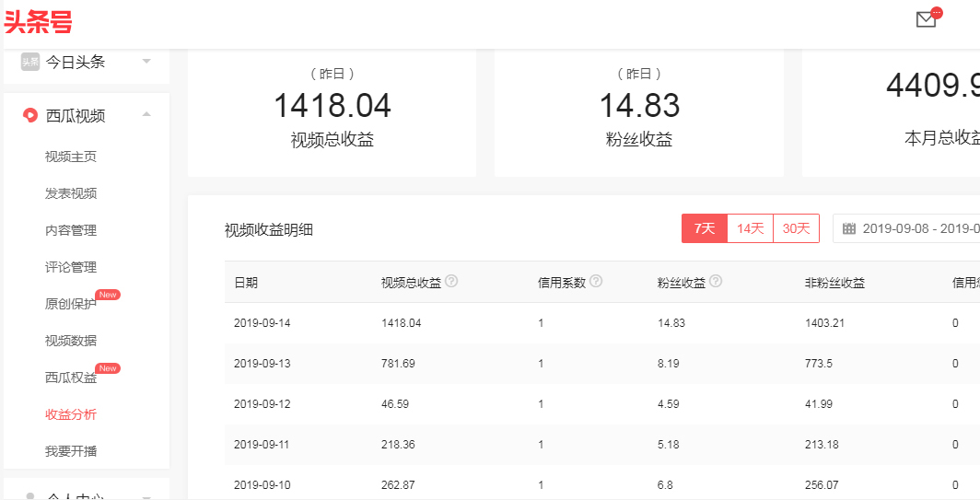Select the 7天 range button
The image size is (980, 500).
pyautogui.click(x=705, y=228)
